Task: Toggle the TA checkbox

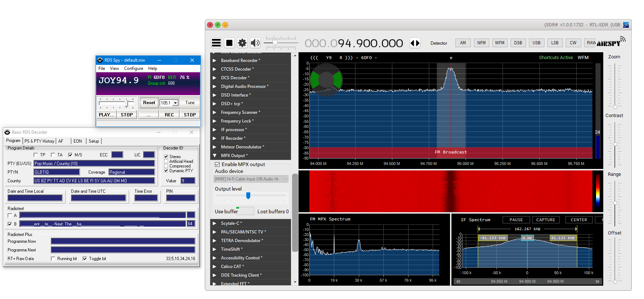Action: [53, 155]
